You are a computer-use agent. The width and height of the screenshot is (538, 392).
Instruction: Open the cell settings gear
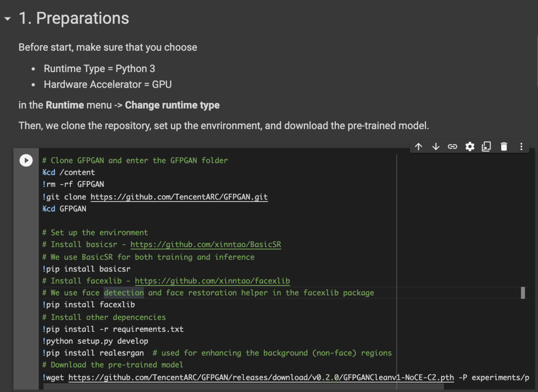pos(469,146)
